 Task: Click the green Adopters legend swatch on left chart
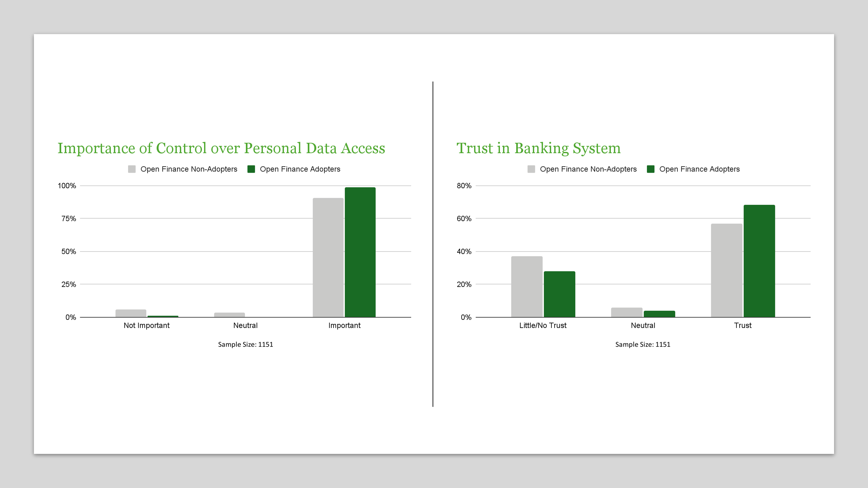coord(251,169)
